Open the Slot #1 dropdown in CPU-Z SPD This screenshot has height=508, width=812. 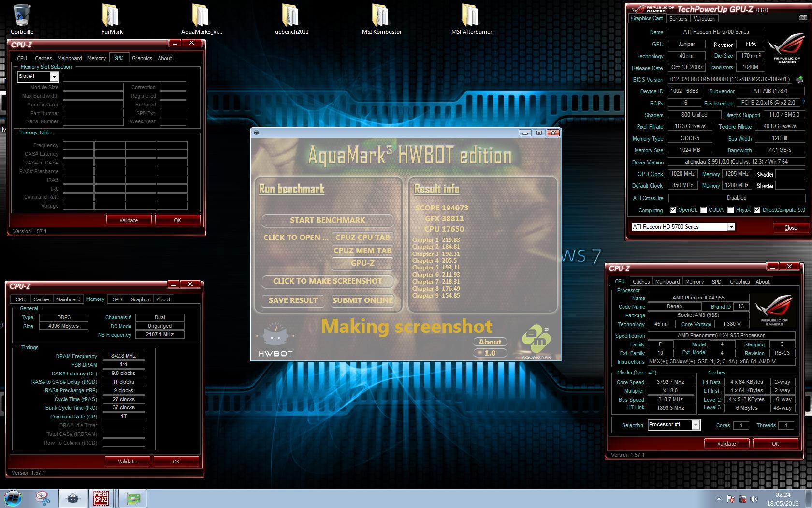coord(54,76)
